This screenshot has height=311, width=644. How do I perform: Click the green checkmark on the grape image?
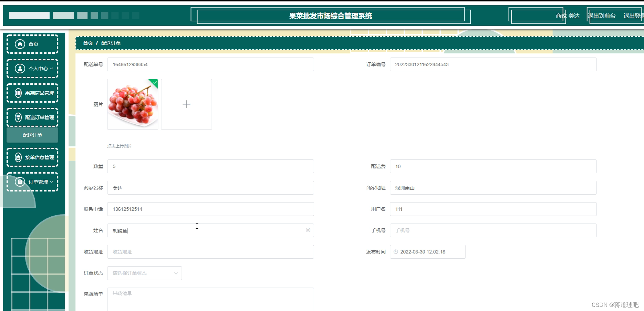155,83
